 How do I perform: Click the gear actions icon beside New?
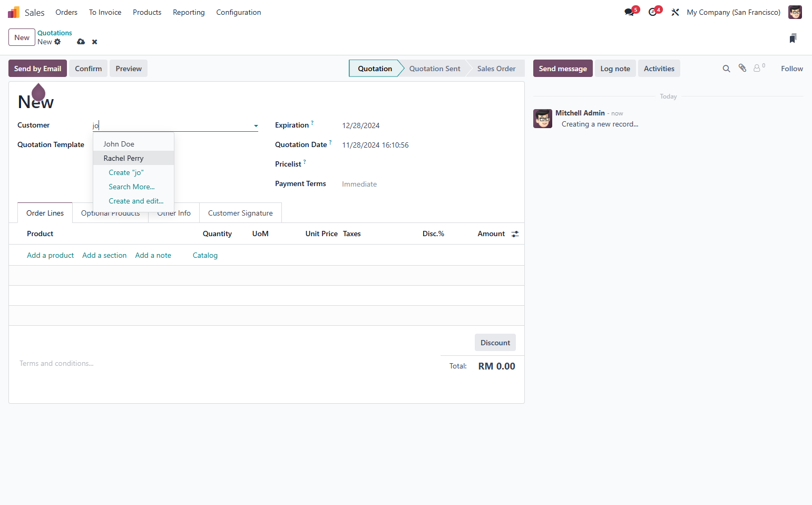pos(57,42)
